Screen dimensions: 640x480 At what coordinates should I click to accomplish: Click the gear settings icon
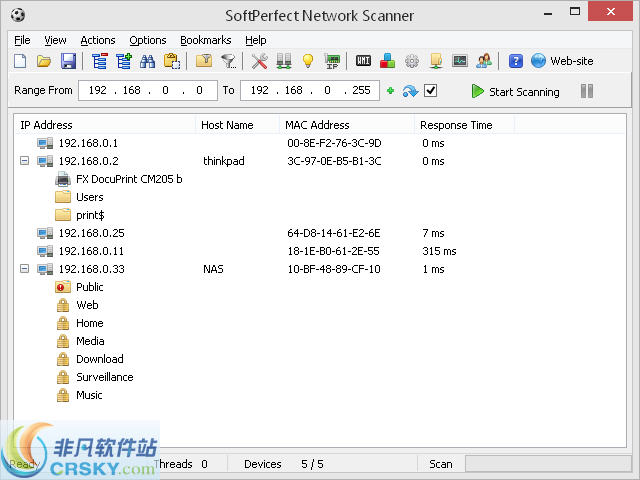tap(412, 61)
